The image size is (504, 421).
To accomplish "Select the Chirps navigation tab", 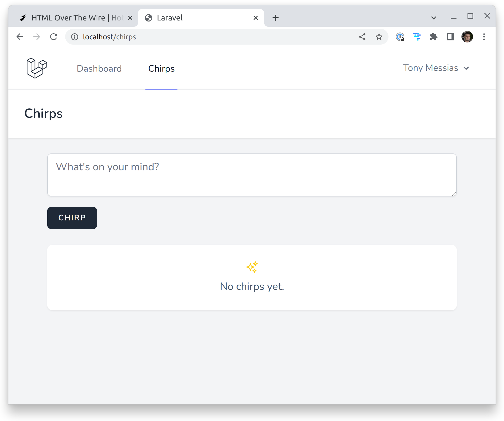I will 161,68.
